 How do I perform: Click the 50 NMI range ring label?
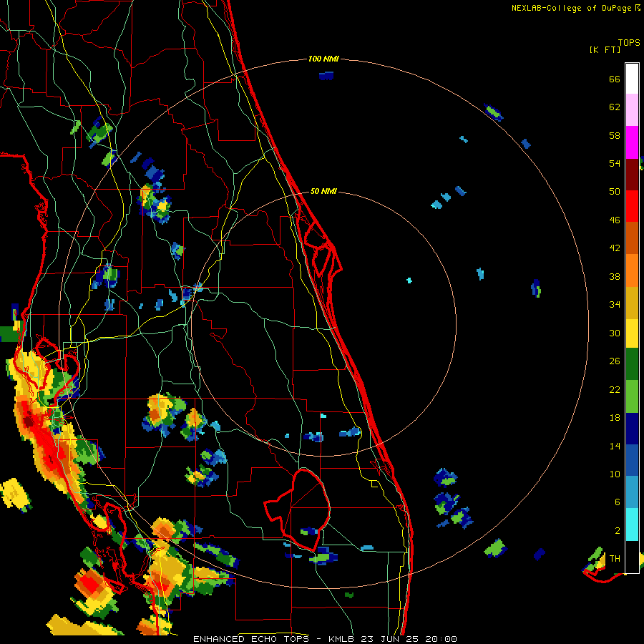point(323,191)
